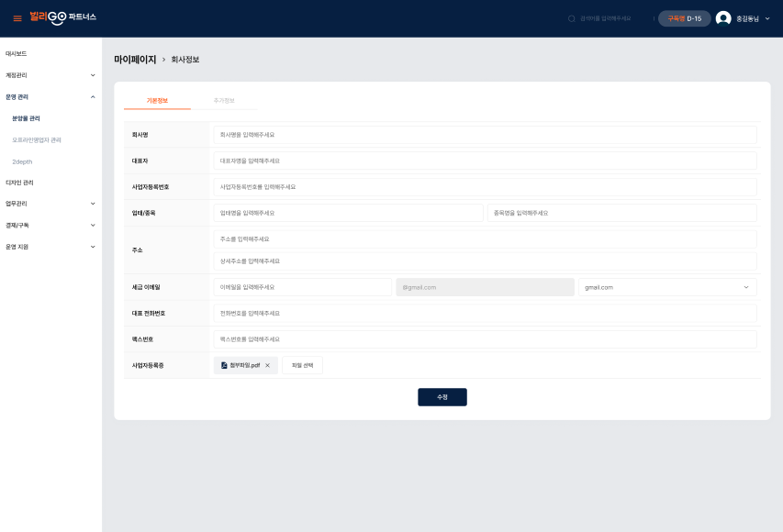Click the 수정 button
Viewport: 783px width, 532px height.
pos(442,397)
